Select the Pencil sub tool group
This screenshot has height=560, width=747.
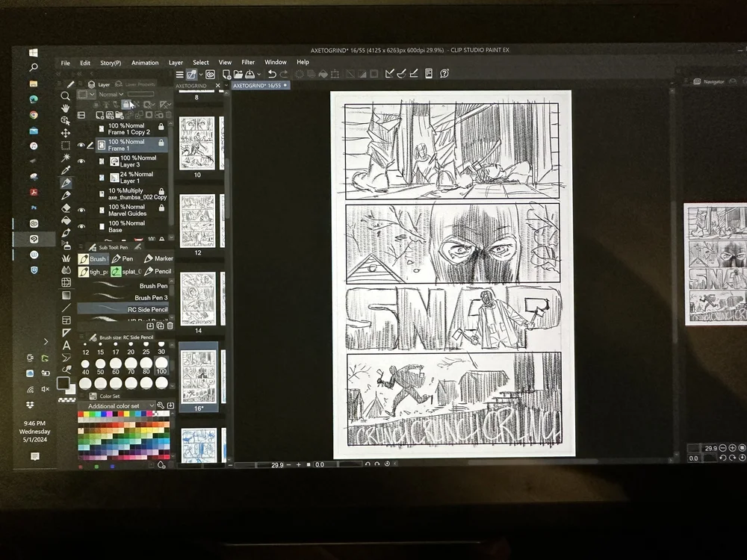pyautogui.click(x=158, y=272)
